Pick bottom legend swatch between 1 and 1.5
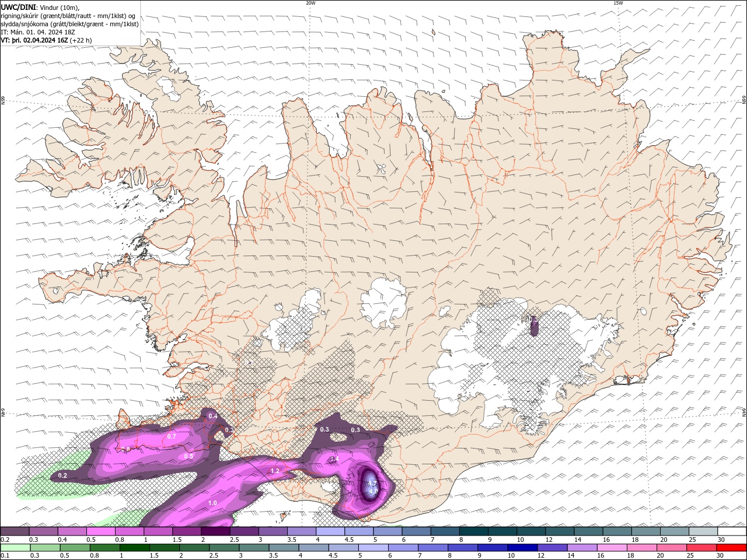Screen dimensions: 747x560 click(x=134, y=548)
